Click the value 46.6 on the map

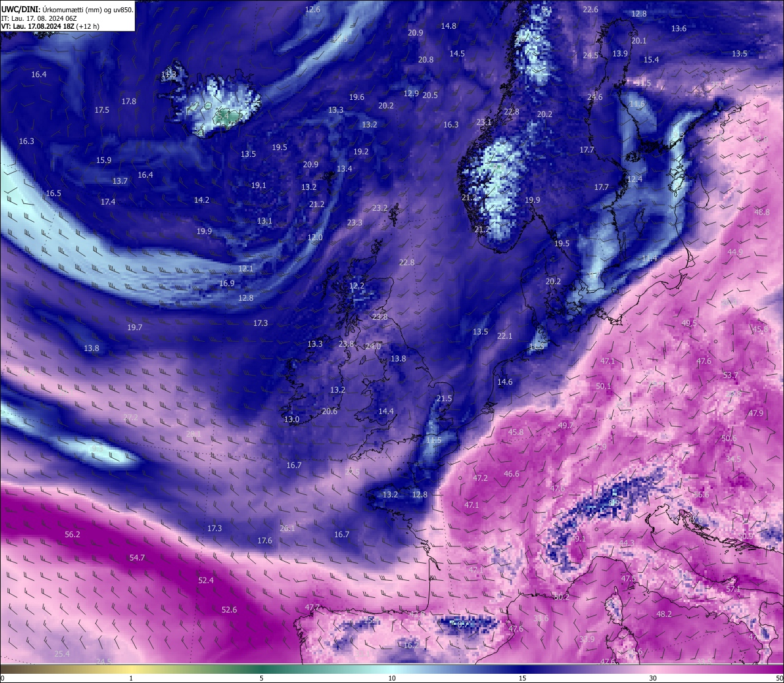[511, 474]
